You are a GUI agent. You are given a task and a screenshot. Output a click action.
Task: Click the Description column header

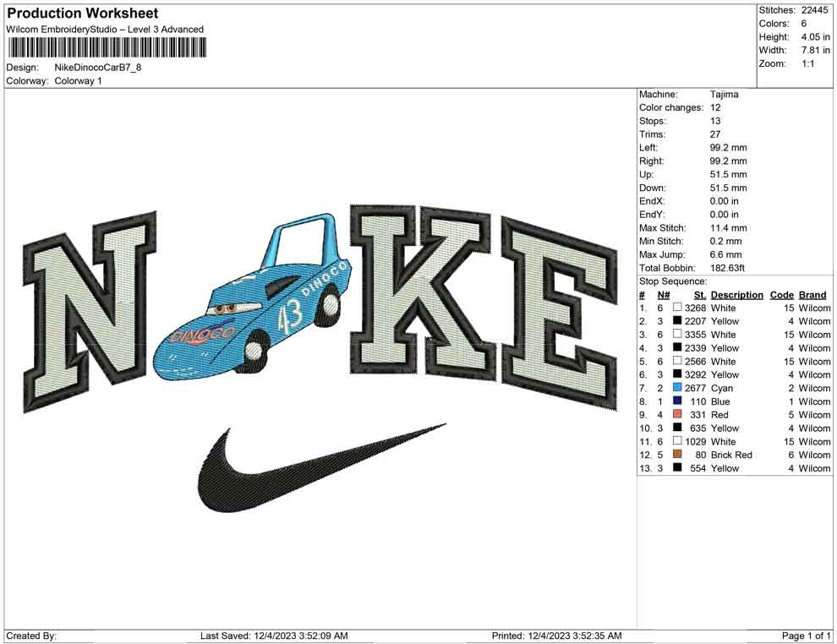(736, 294)
